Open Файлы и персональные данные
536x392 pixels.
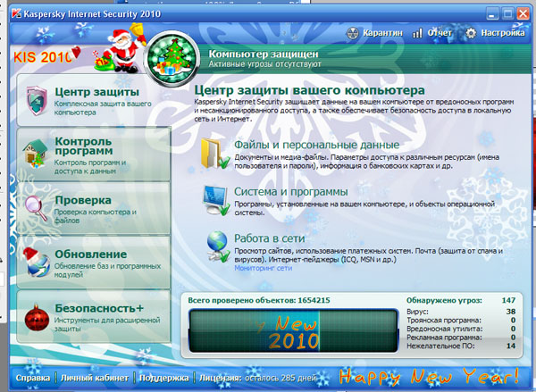[316, 145]
